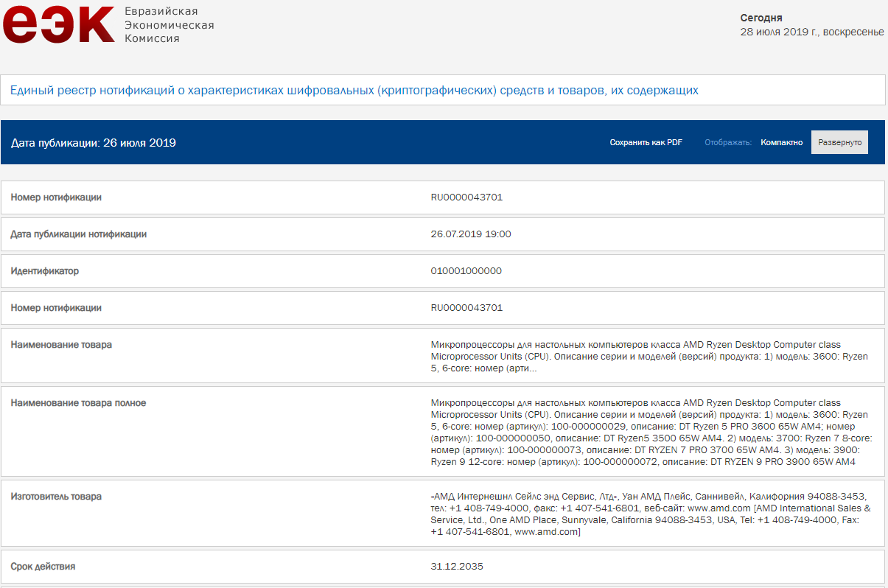Click the red ЕЭК logo
888x588 pixels.
pos(58,25)
